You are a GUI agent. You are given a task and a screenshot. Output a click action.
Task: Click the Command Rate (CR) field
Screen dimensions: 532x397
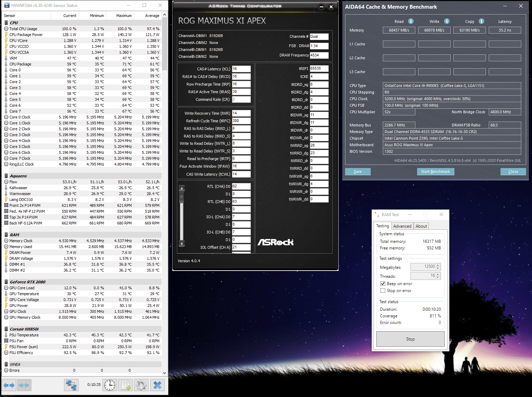point(241,99)
